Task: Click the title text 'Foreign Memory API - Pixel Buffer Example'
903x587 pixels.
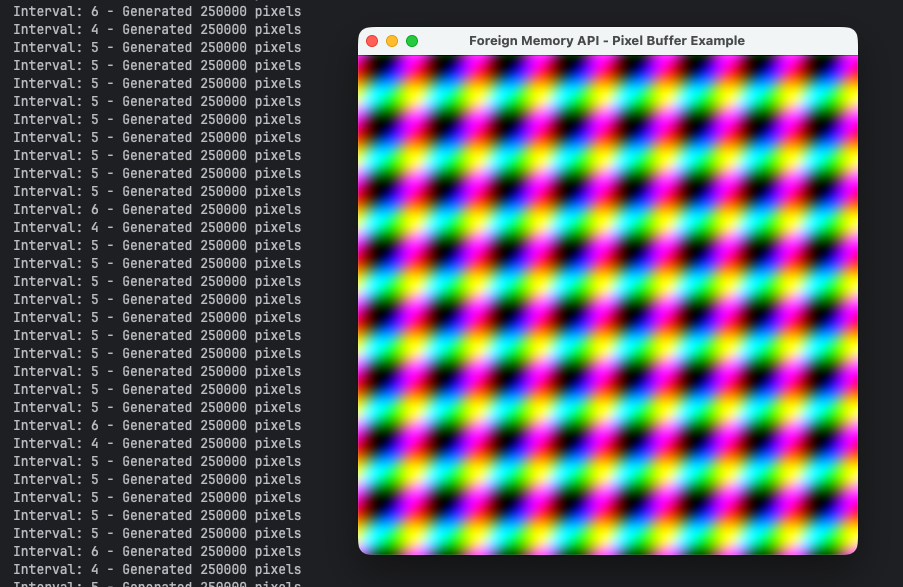Action: tap(607, 41)
